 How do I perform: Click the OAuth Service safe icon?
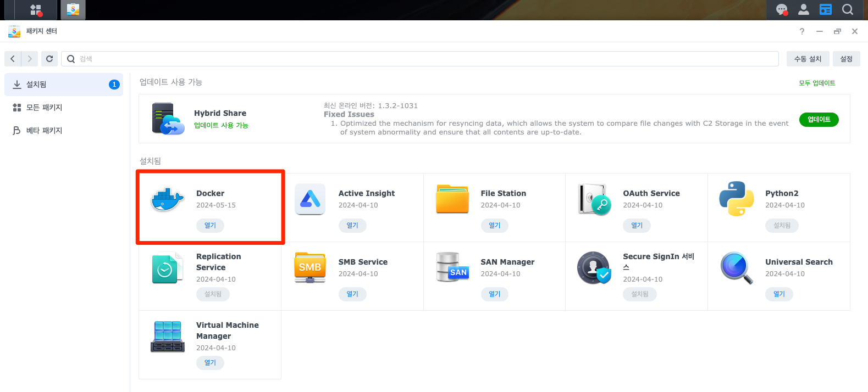pyautogui.click(x=595, y=199)
